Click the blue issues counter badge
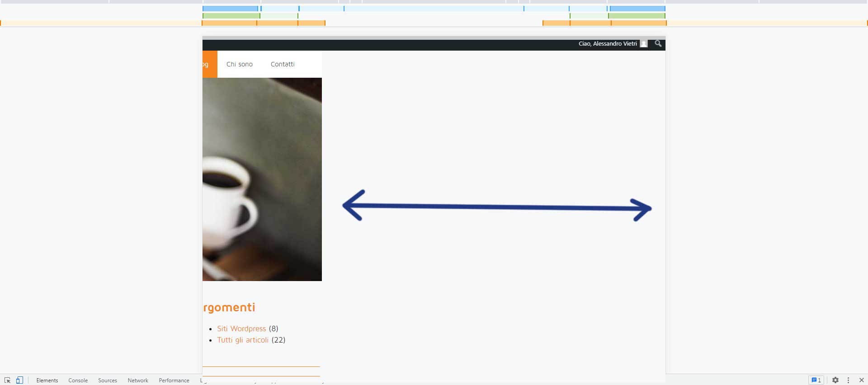 (816, 380)
